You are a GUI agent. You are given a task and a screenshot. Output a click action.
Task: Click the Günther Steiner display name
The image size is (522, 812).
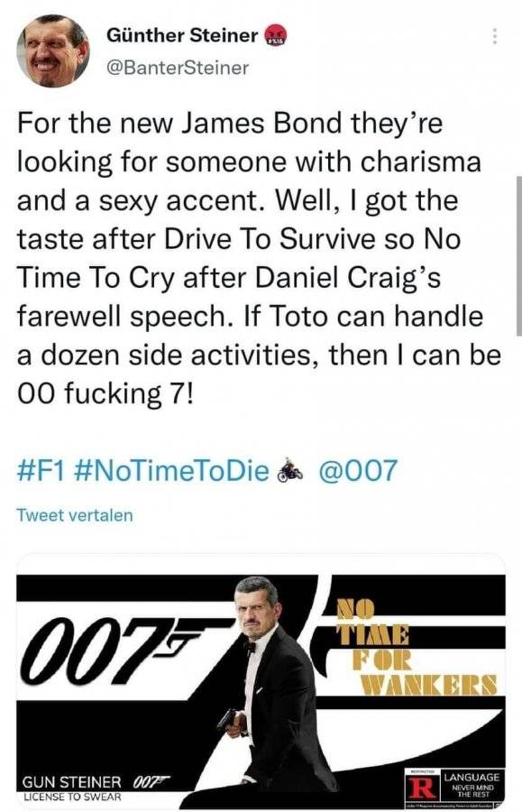tap(182, 35)
